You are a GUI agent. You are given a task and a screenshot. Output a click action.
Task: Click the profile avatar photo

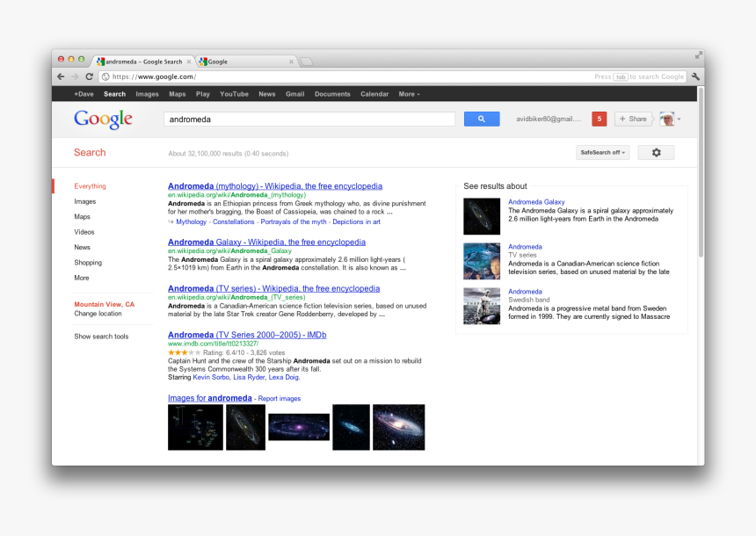coord(667,119)
